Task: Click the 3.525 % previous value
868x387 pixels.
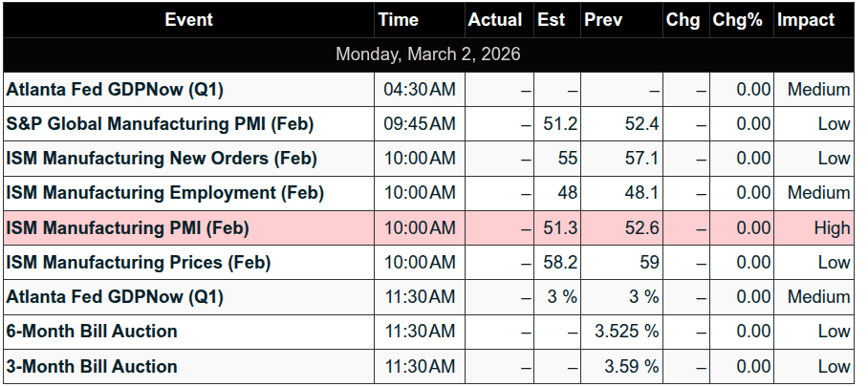Action: click(626, 332)
